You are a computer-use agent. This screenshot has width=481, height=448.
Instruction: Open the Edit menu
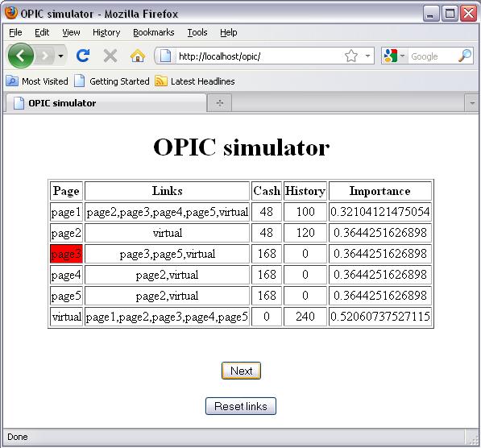[x=42, y=32]
